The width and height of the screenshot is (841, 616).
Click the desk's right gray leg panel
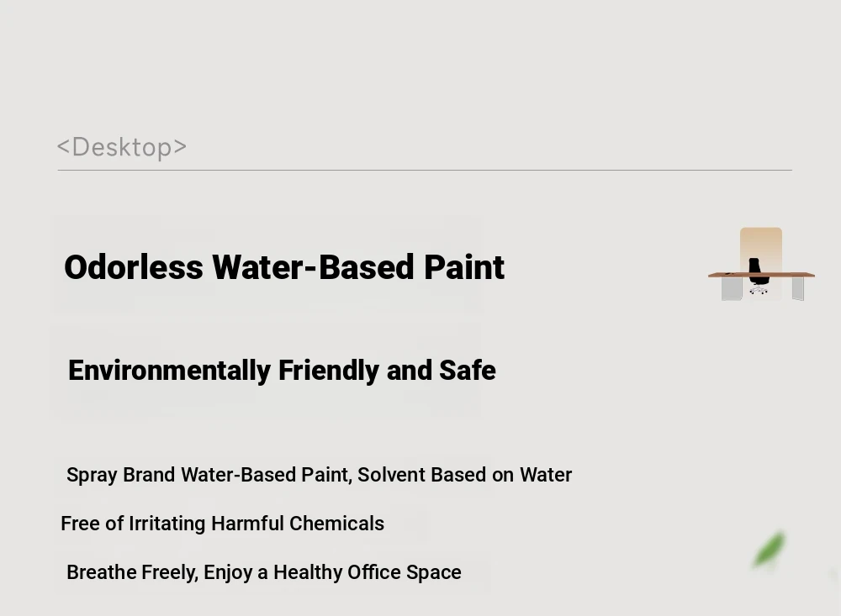(798, 288)
